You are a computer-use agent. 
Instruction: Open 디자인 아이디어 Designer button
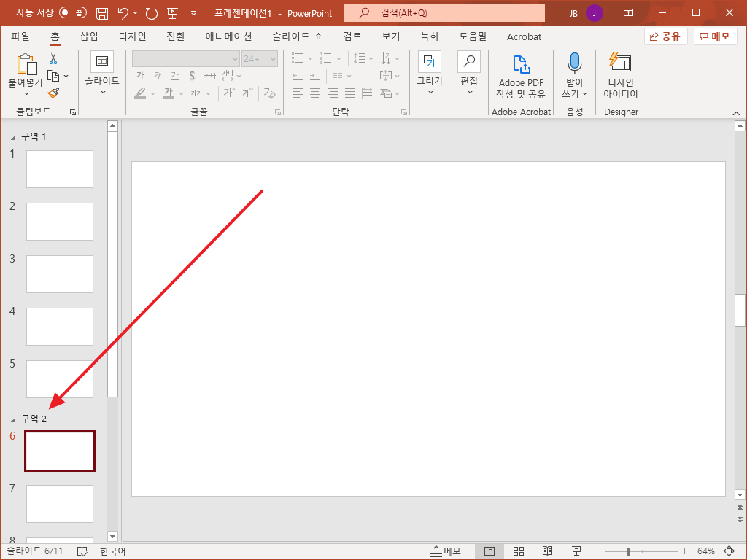[x=621, y=76]
